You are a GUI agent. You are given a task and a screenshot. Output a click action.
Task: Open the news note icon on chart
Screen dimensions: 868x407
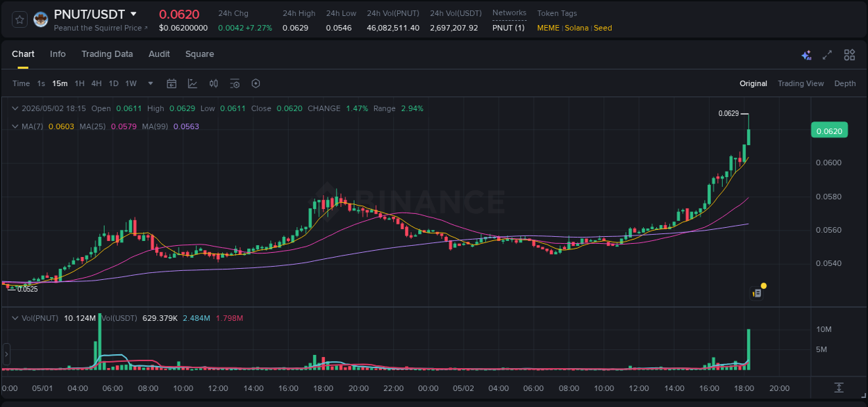[x=758, y=293]
